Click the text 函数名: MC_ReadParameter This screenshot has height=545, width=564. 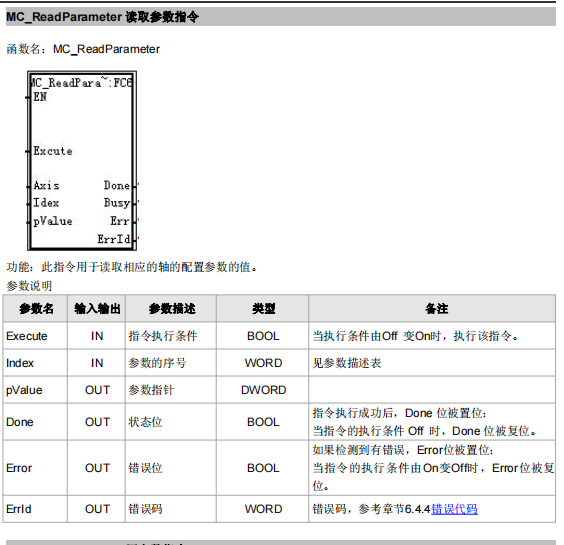(83, 49)
